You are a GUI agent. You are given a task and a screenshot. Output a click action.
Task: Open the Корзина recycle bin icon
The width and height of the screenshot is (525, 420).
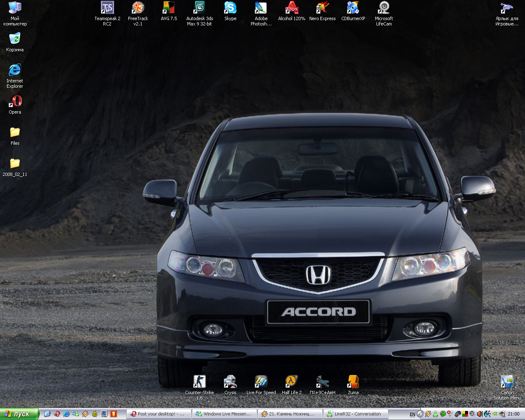[15, 42]
